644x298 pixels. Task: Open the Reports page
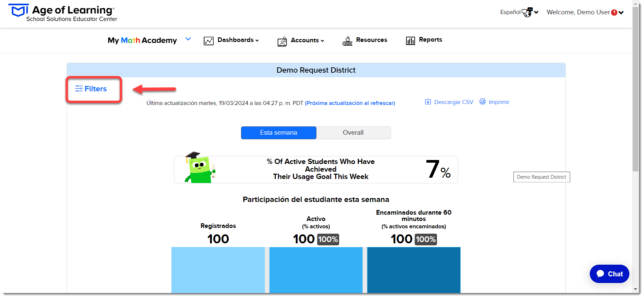click(430, 40)
